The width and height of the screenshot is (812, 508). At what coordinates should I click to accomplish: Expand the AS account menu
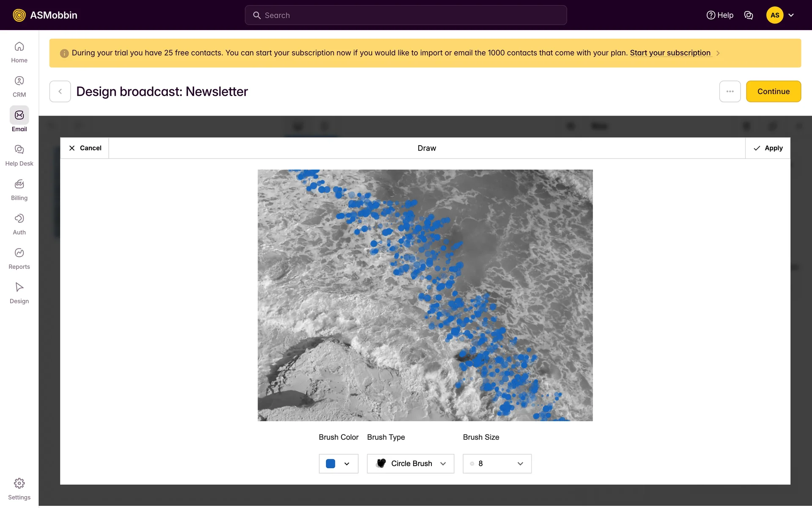[x=791, y=15]
